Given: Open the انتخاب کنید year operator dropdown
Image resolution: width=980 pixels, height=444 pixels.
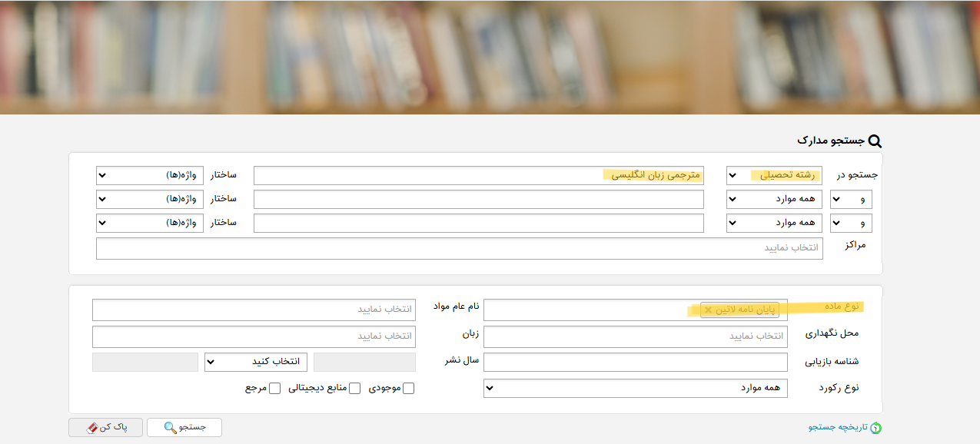Looking at the screenshot, I should pyautogui.click(x=256, y=362).
